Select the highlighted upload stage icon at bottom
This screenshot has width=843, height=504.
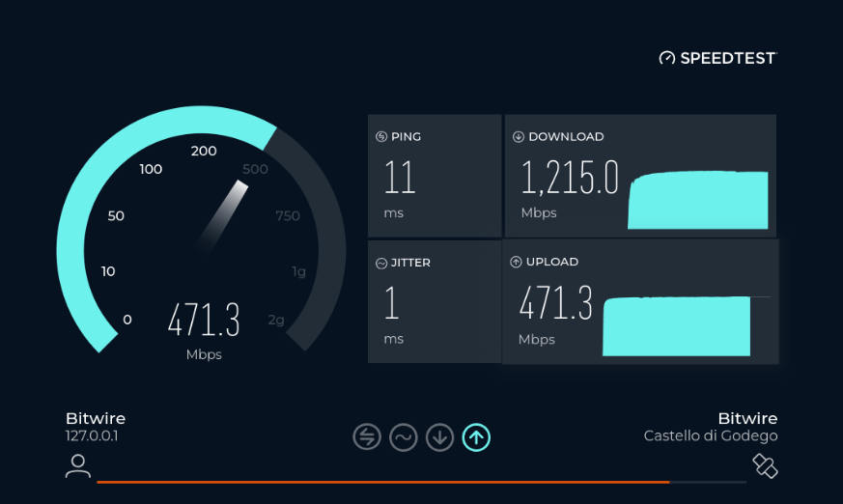[476, 437]
